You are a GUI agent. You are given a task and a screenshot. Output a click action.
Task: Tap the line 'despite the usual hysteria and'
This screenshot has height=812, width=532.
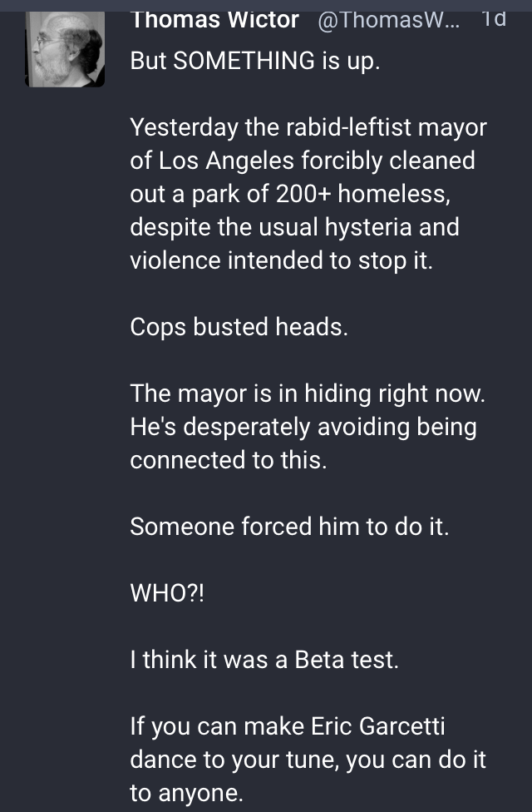pyautogui.click(x=294, y=227)
